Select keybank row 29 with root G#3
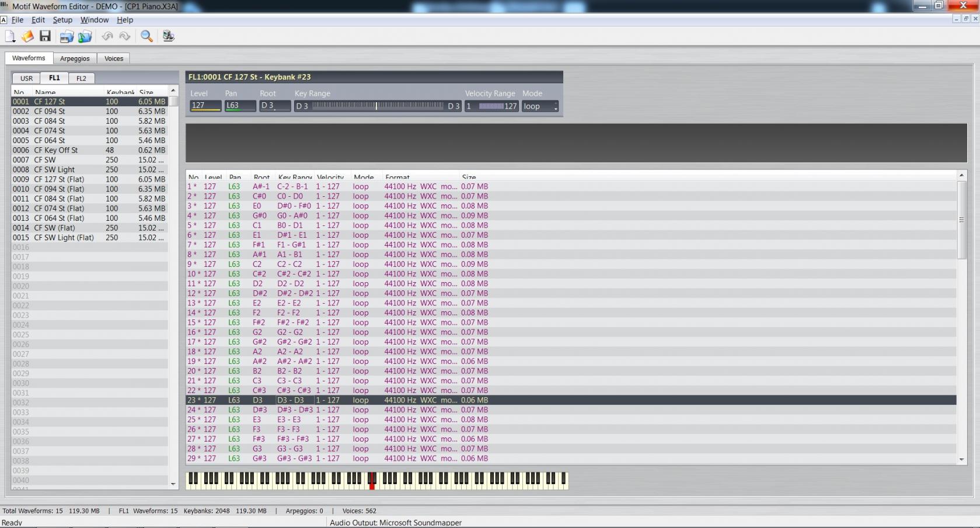Screen dimensions: 980x528 [571, 458]
